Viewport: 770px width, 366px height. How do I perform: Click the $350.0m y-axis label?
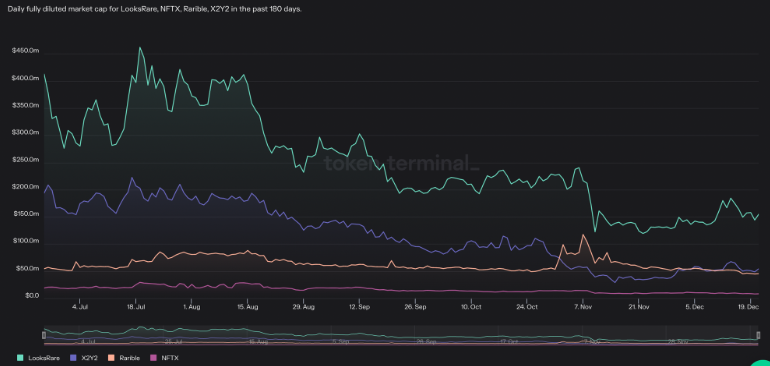point(27,106)
